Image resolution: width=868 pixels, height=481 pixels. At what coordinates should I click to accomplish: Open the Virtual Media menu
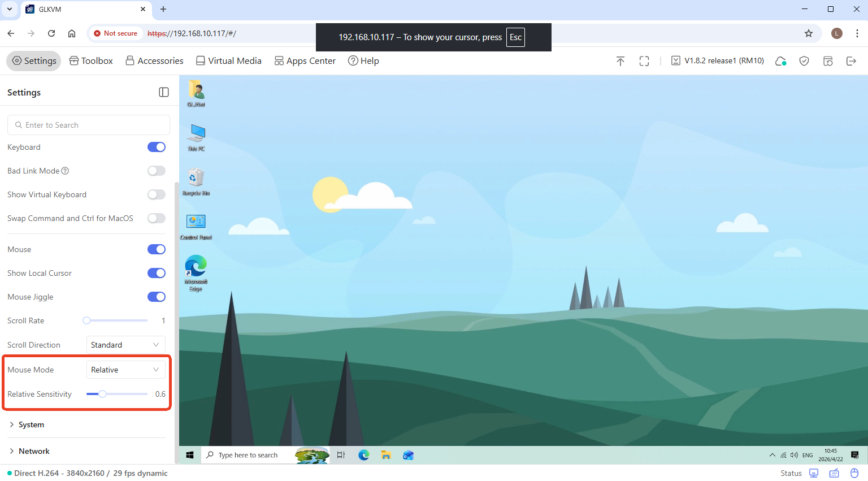(x=229, y=61)
